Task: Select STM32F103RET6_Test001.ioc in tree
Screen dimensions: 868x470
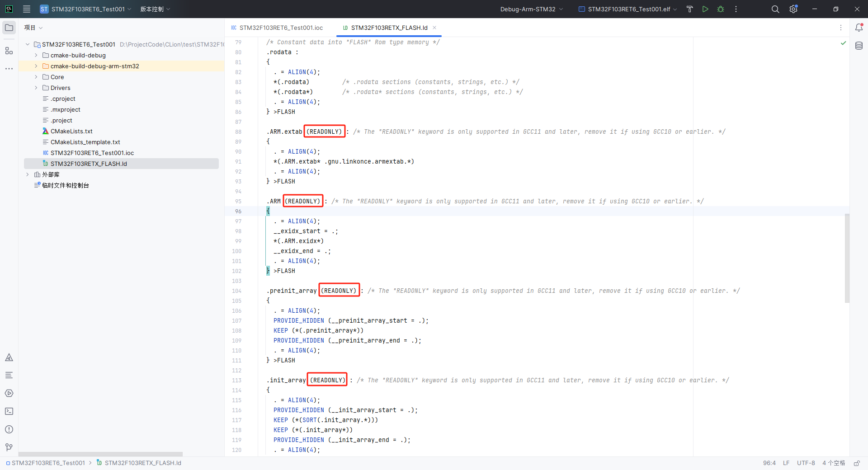Action: (x=92, y=153)
